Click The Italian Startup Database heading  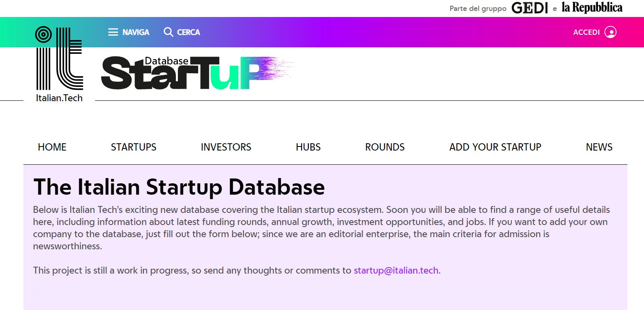coord(179,187)
